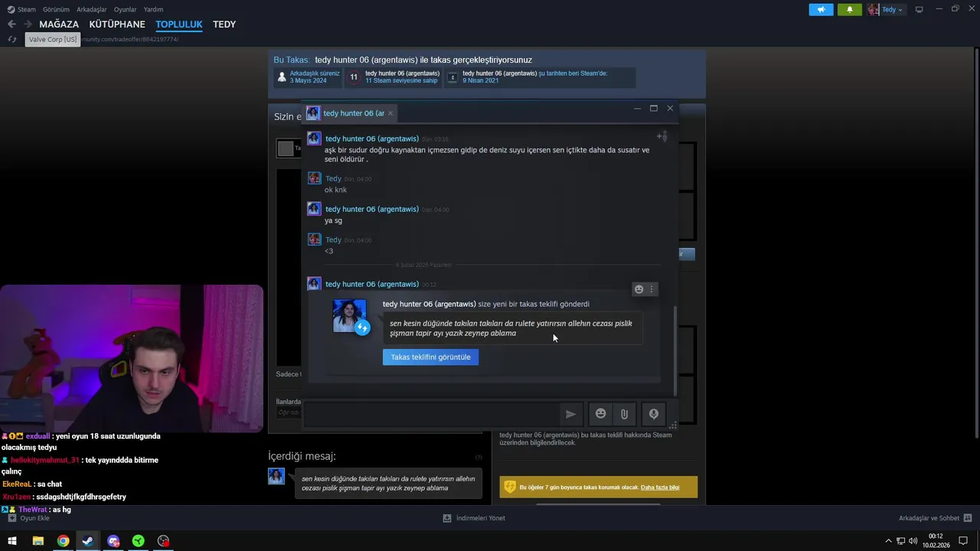This screenshot has width=980, height=551.
Task: Open the Arkadaşlar menu
Action: [x=92, y=10]
